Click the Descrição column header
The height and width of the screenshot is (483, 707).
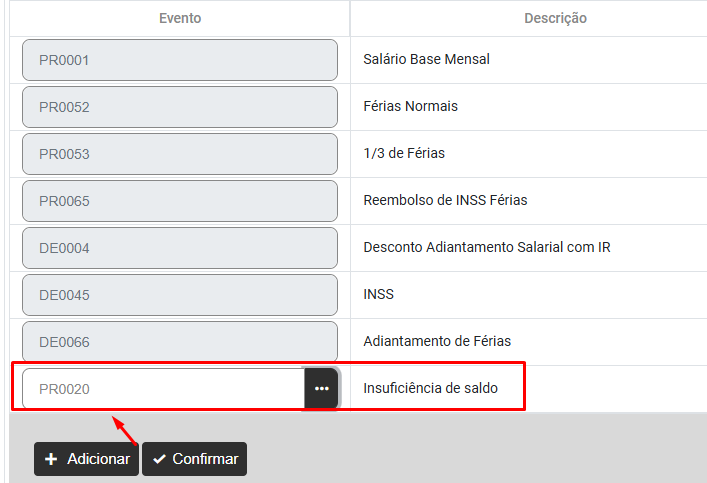[555, 18]
